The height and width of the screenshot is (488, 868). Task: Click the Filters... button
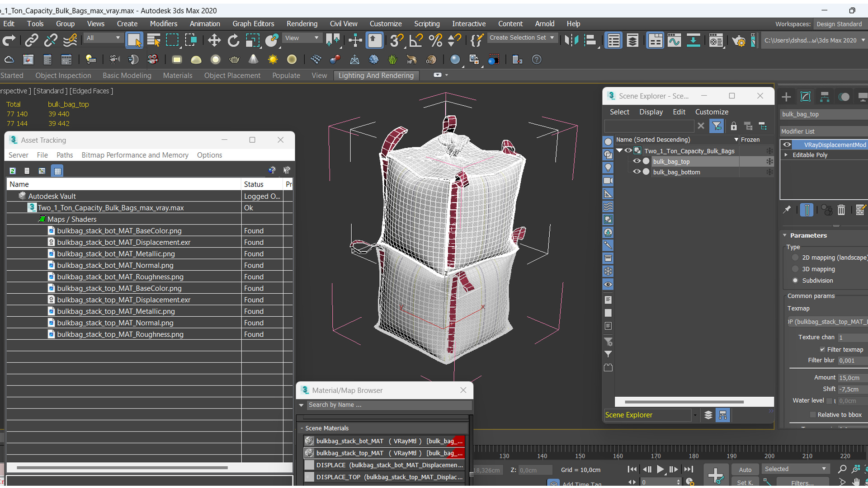[x=802, y=483]
